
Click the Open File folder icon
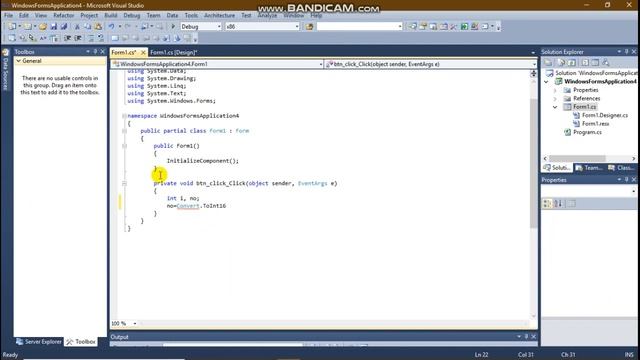(x=43, y=27)
